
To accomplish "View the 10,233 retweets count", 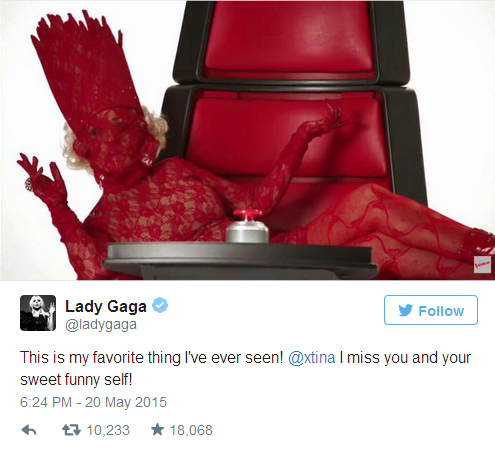I will pos(108,430).
